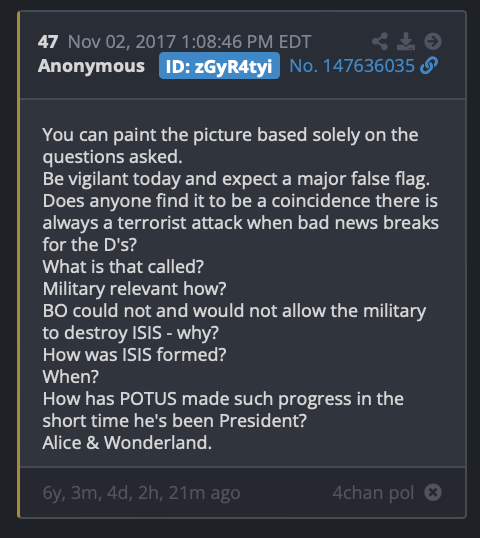Click the Anonymous author name

[x=91, y=66]
